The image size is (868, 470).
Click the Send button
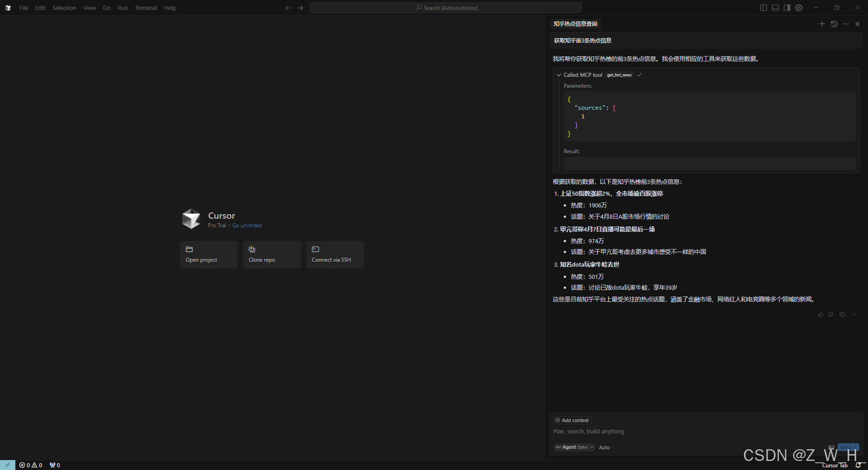coord(848,447)
